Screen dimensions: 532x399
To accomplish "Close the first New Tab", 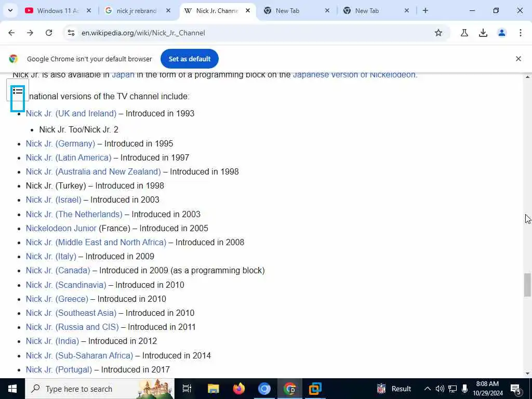I will click(x=327, y=10).
